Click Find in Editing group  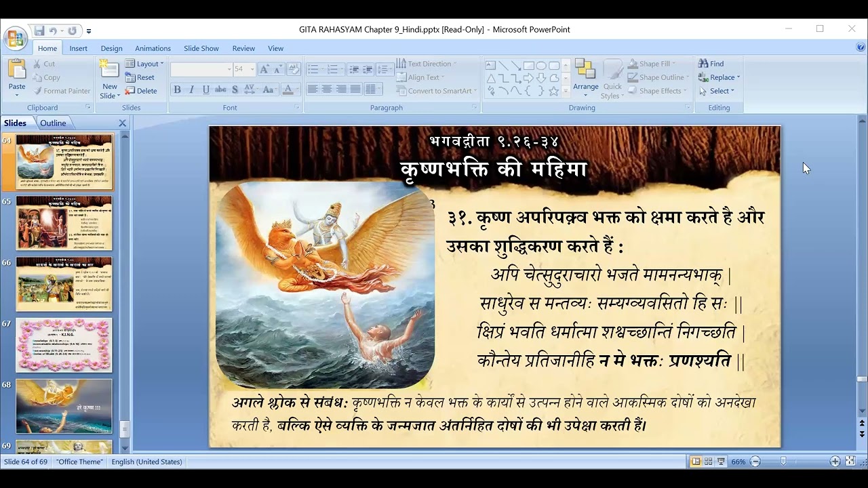coord(711,64)
